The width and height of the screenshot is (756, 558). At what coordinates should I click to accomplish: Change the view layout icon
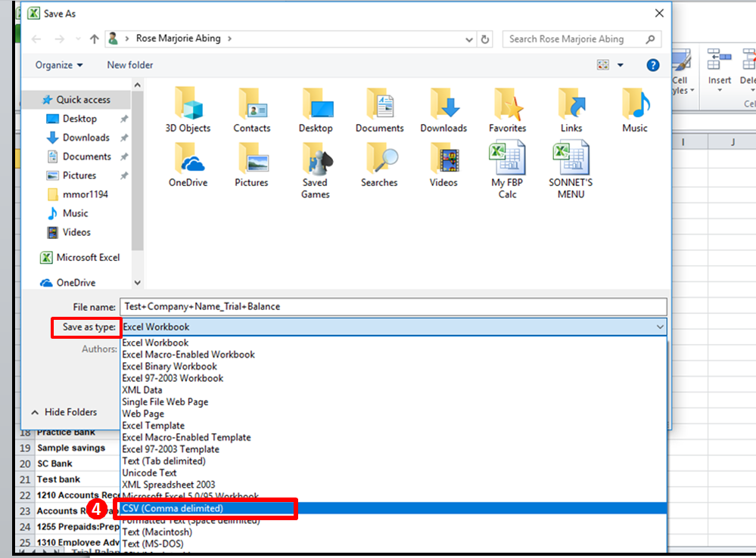click(x=603, y=65)
